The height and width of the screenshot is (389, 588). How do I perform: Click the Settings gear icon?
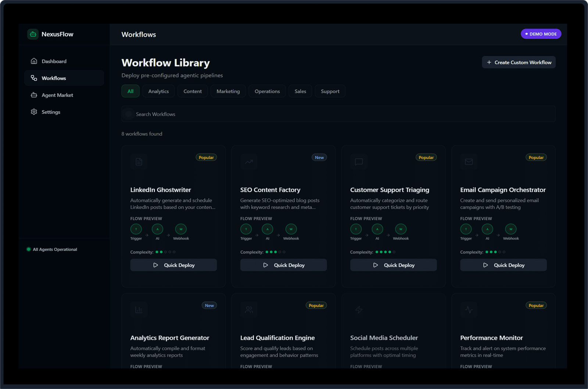[x=34, y=112]
